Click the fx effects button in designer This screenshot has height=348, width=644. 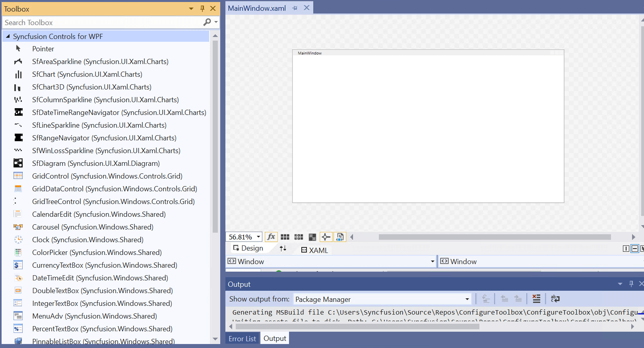pyautogui.click(x=271, y=237)
